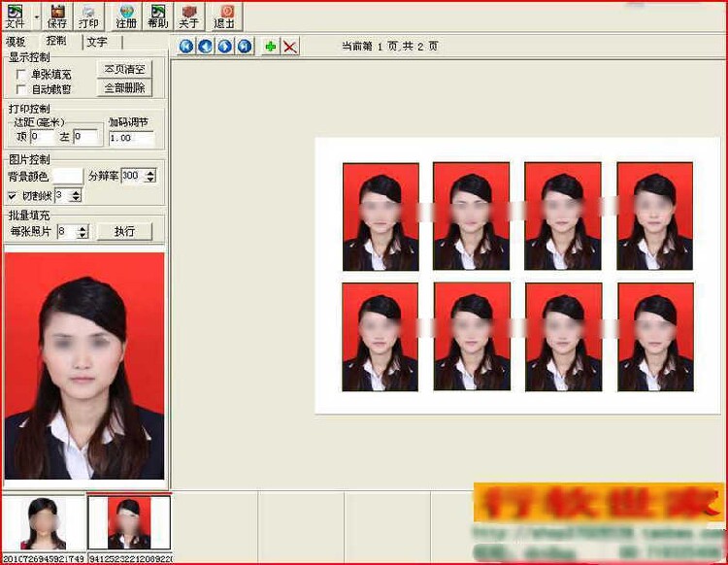
Task: Click the 分辨率 field showing 300
Action: coord(133,176)
